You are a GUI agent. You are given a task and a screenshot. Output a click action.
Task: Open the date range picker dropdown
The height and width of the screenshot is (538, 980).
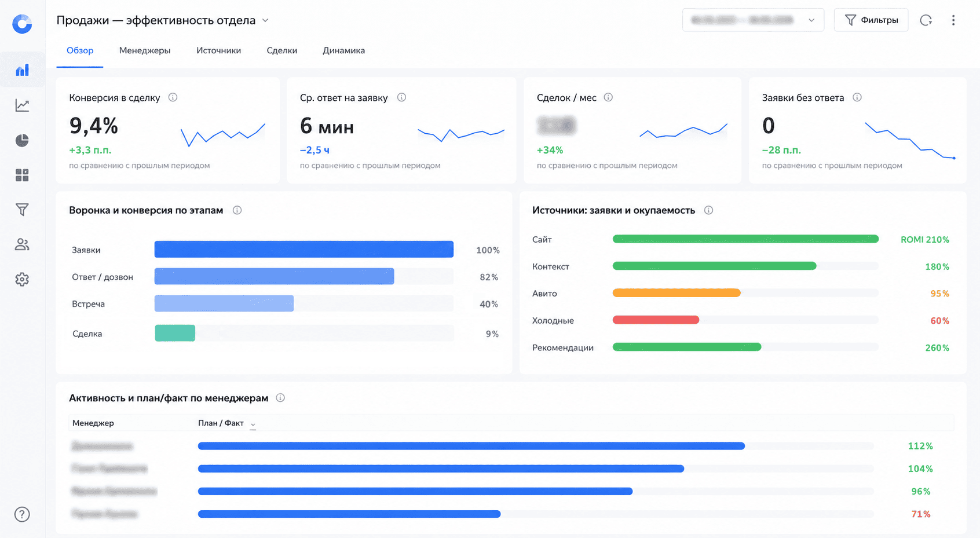pyautogui.click(x=753, y=20)
